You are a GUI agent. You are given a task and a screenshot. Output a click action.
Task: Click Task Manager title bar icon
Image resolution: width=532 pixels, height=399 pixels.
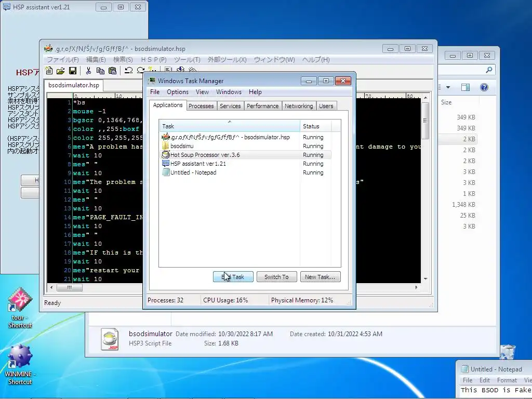tap(152, 81)
